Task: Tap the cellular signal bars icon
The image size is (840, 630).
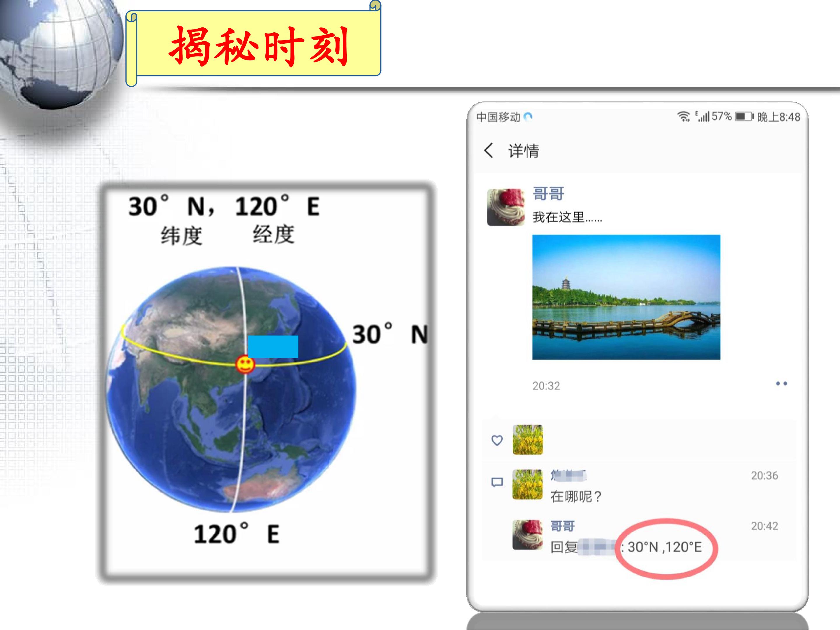Action: [703, 117]
